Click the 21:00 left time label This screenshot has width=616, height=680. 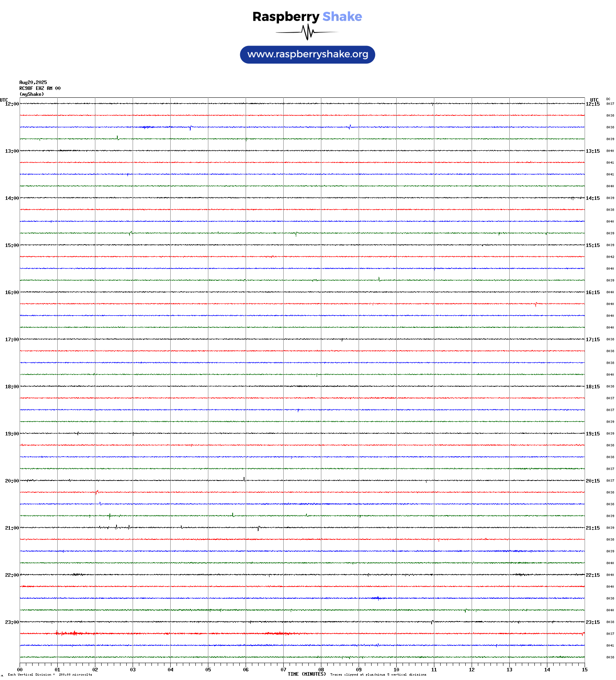coord(12,528)
